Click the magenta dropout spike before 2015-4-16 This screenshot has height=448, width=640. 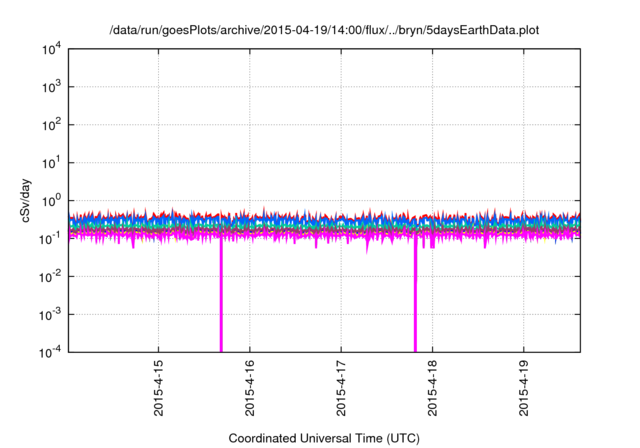[221, 294]
